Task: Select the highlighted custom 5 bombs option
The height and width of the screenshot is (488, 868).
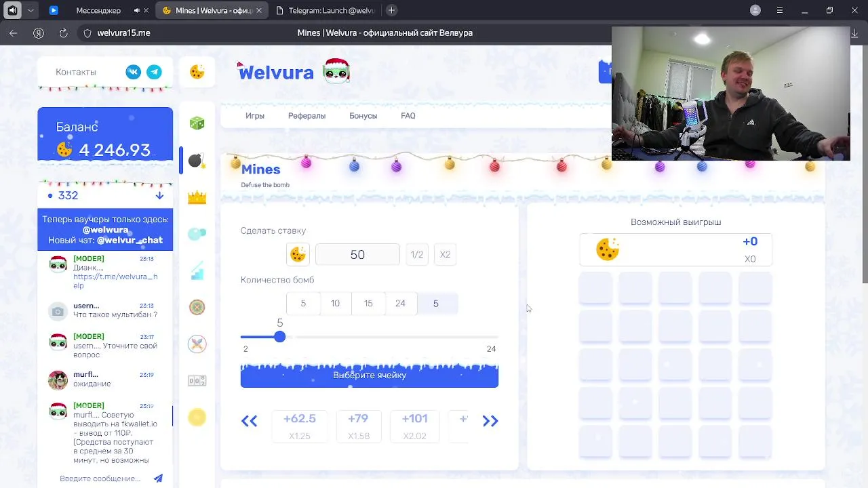Action: point(436,304)
